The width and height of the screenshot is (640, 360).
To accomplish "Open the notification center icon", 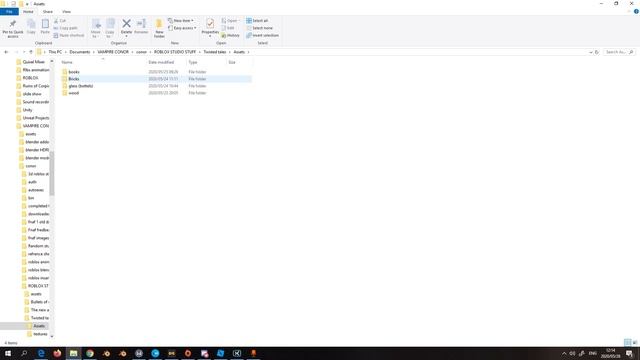I will (x=629, y=353).
